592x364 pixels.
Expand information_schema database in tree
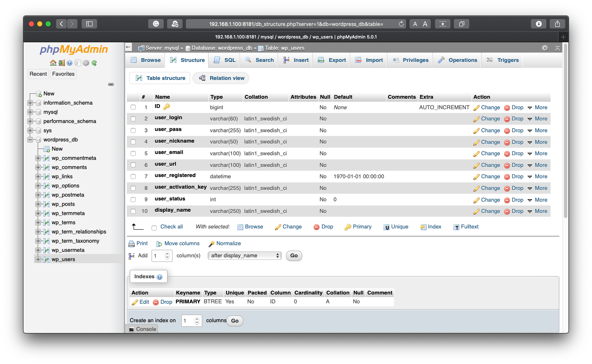point(30,103)
